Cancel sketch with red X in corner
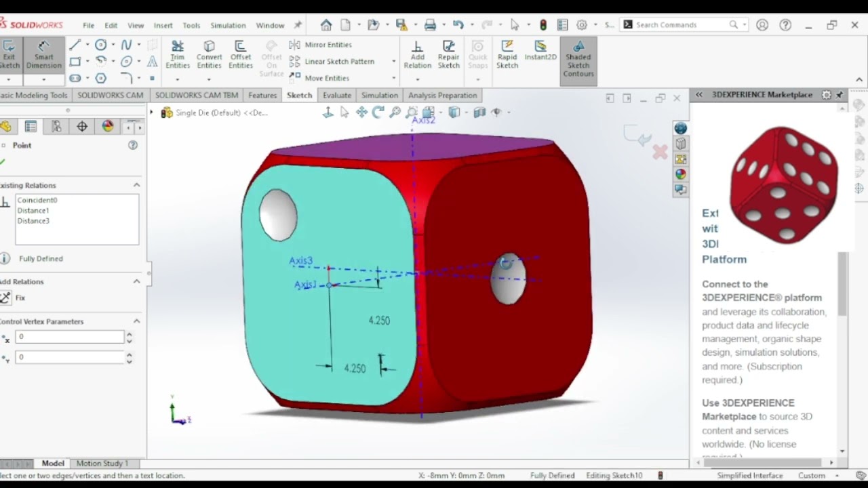 [x=660, y=152]
